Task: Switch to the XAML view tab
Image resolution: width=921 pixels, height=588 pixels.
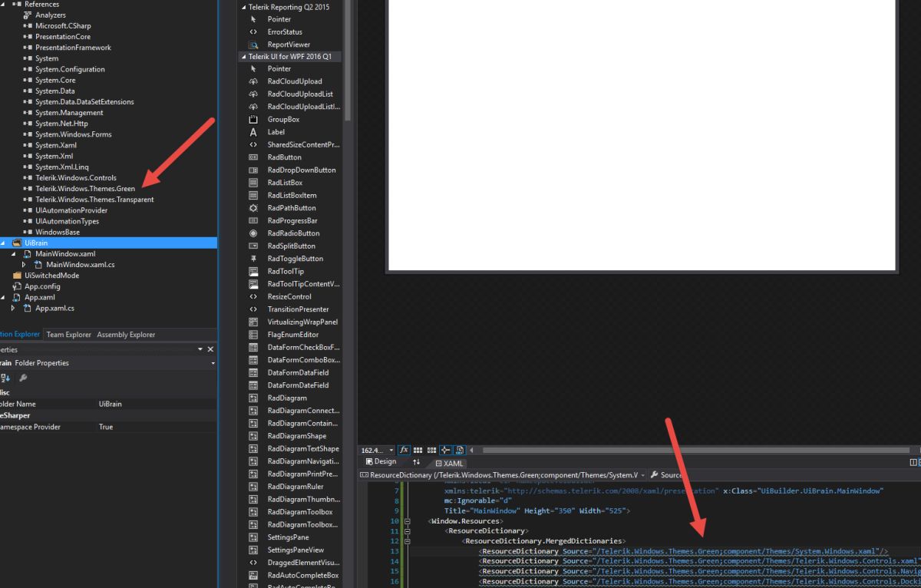Action: tap(450, 463)
